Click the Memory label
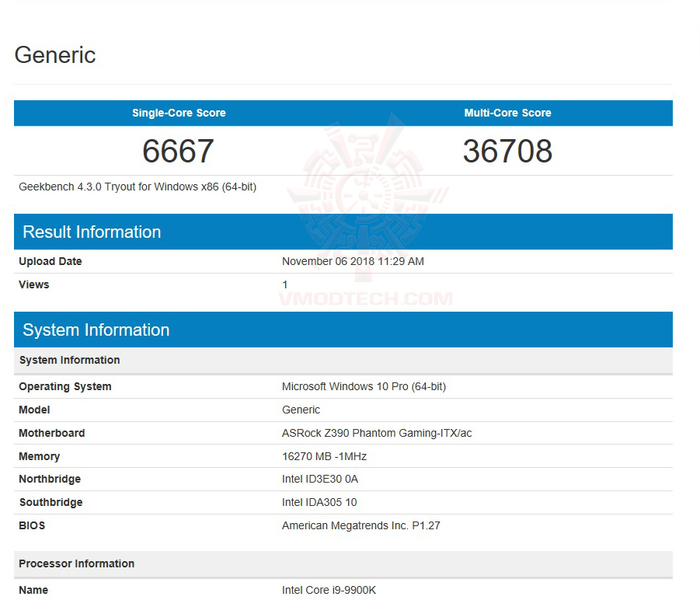This screenshot has width=700, height=600. (x=40, y=456)
